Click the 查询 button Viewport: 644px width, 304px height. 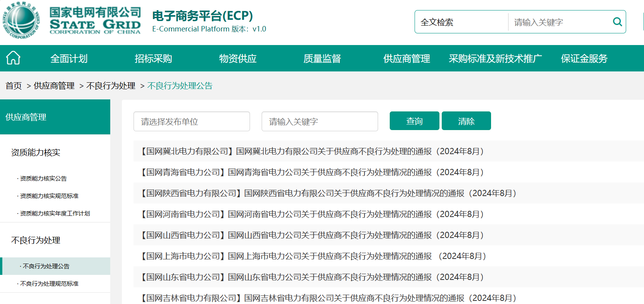pos(415,121)
